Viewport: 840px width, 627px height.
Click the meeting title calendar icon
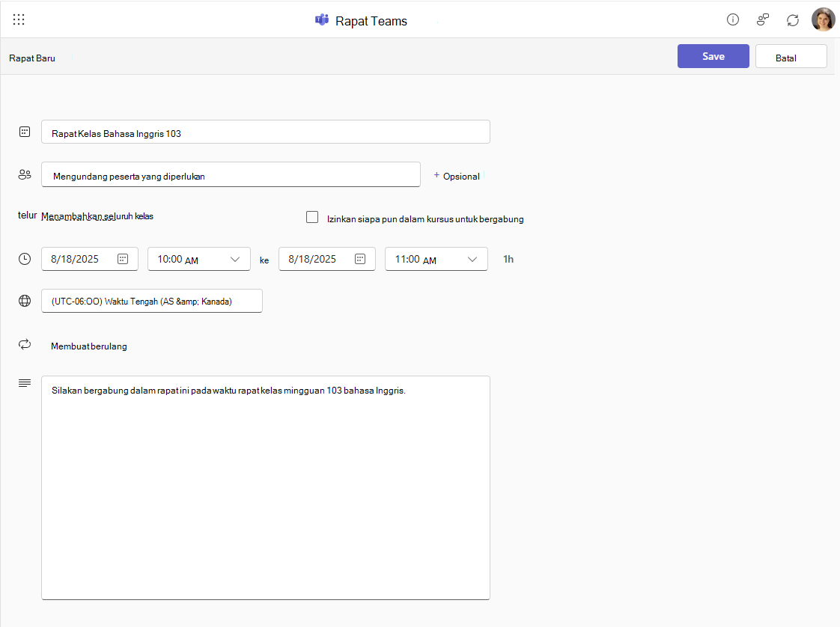pyautogui.click(x=25, y=132)
